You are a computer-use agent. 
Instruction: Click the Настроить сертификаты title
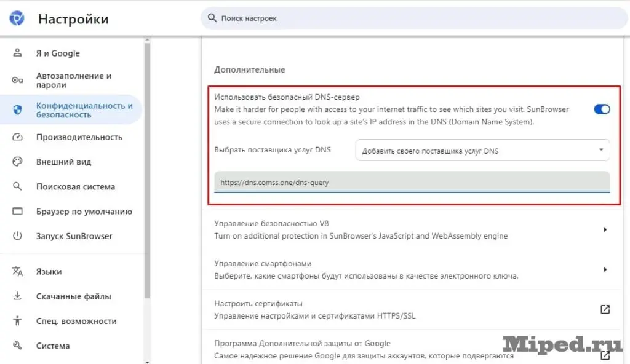[x=258, y=303]
